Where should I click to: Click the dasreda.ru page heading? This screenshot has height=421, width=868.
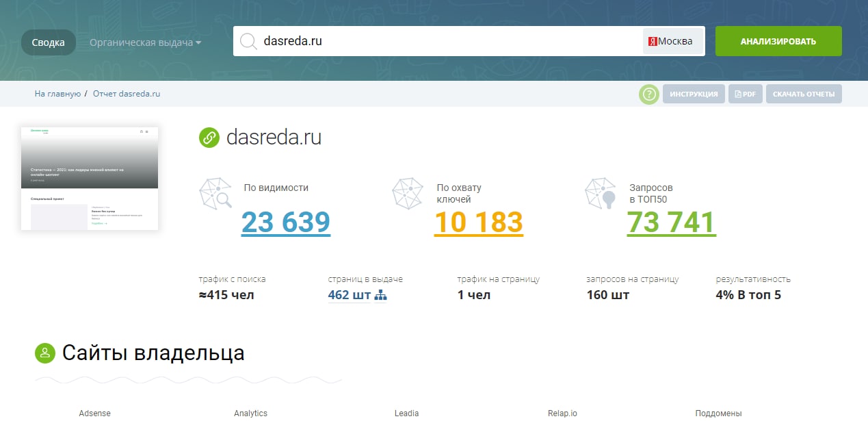click(274, 137)
